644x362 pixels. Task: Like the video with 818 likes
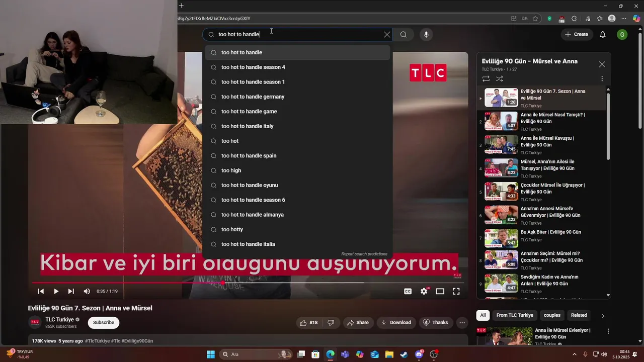308,323
